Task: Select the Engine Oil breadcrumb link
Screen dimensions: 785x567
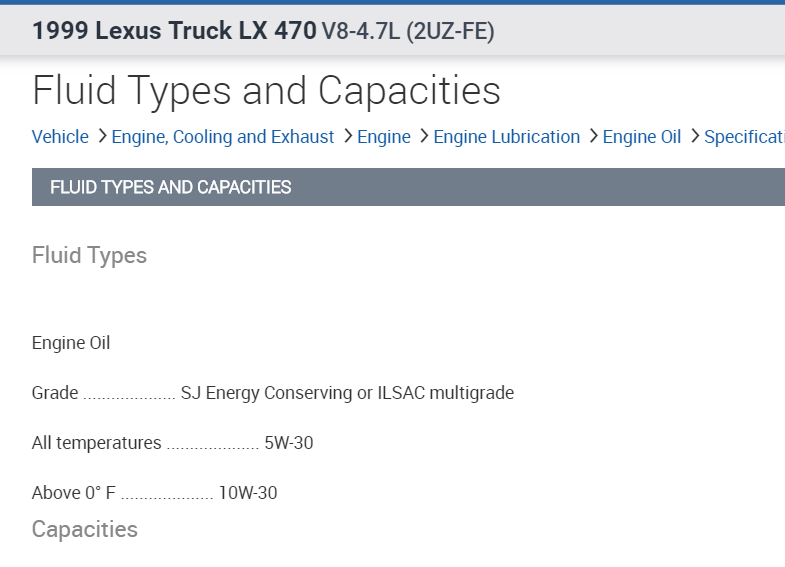Action: 641,137
